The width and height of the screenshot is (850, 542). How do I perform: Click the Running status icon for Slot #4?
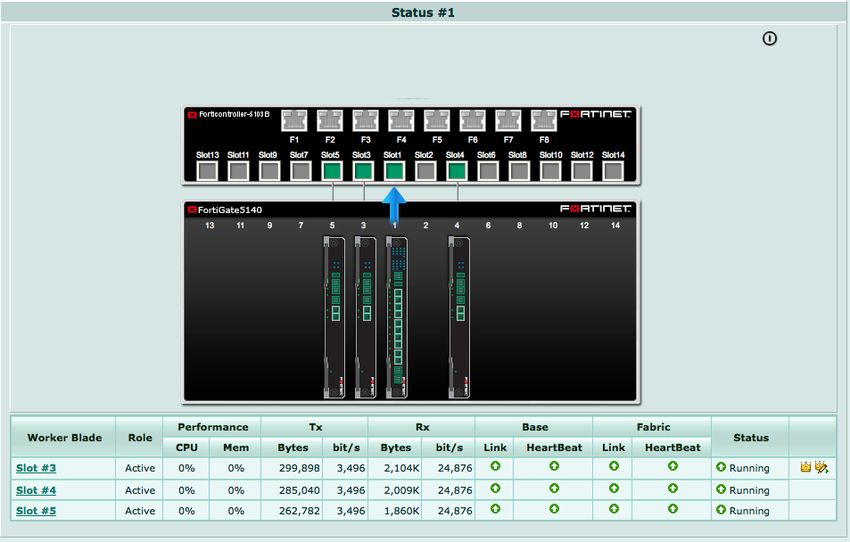click(720, 489)
